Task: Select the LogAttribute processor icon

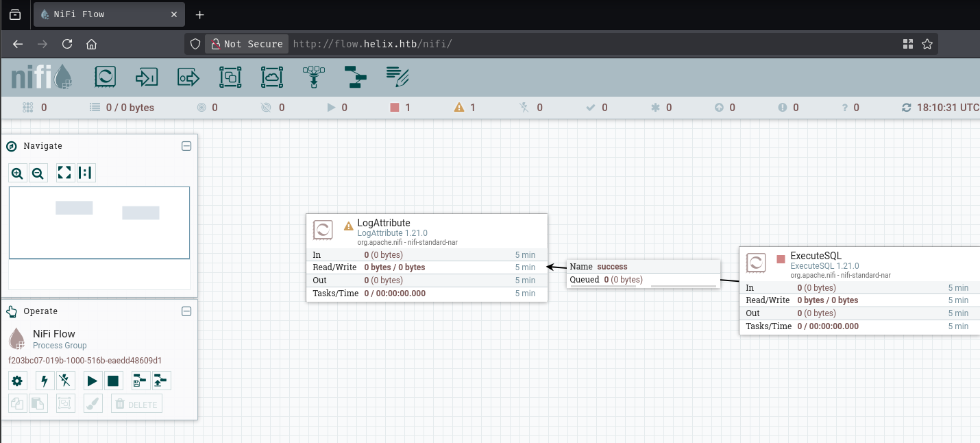Action: click(x=323, y=230)
